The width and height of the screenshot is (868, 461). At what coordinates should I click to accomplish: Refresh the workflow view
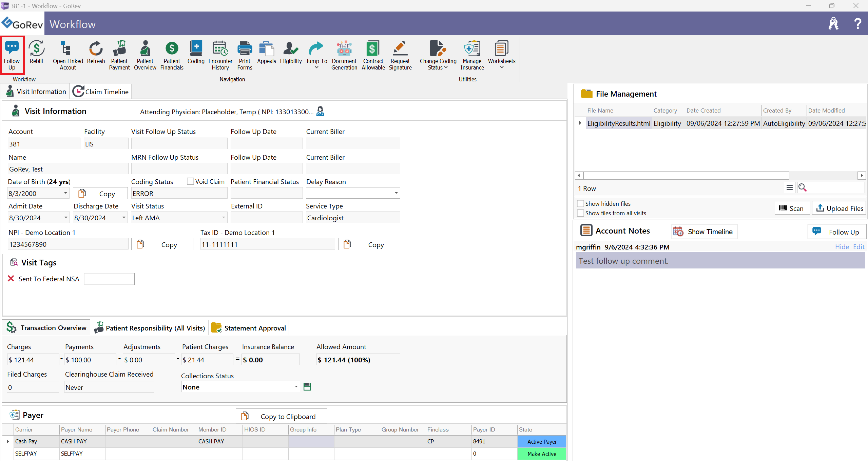(x=96, y=53)
